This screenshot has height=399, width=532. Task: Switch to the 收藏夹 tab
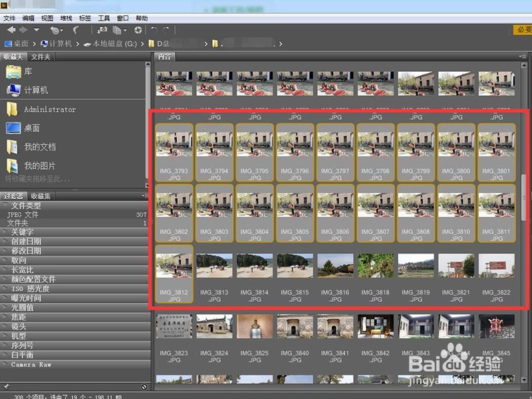[13, 57]
